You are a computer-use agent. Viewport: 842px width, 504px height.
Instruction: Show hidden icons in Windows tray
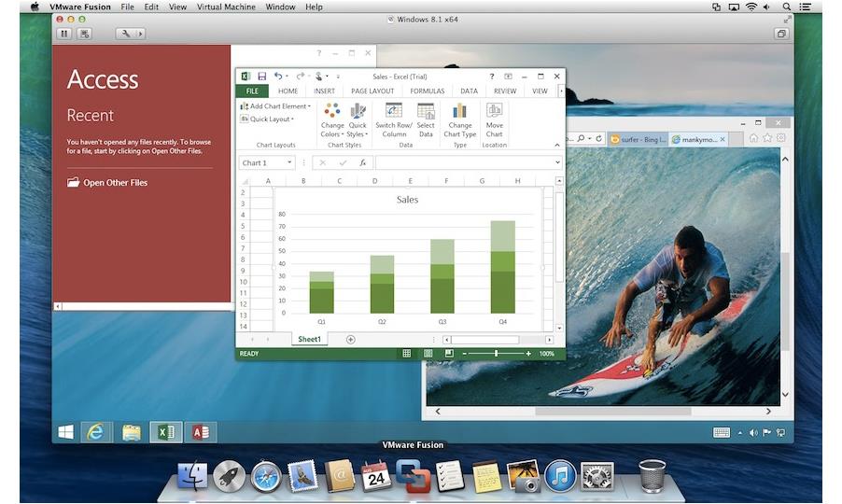click(x=740, y=433)
